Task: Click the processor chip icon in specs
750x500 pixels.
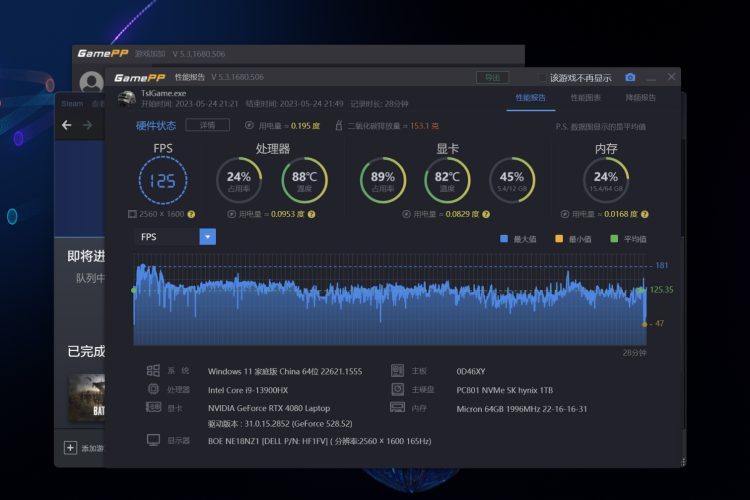Action: tap(153, 389)
